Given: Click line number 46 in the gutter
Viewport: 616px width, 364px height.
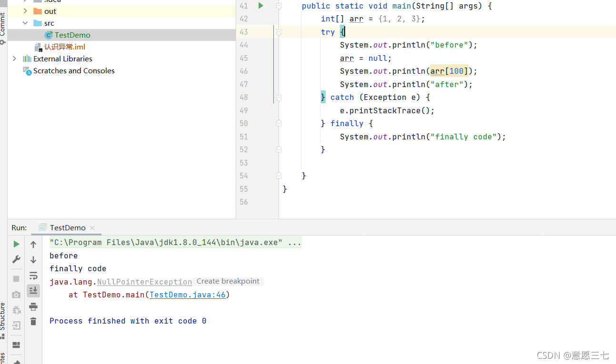Looking at the screenshot, I should [x=244, y=71].
